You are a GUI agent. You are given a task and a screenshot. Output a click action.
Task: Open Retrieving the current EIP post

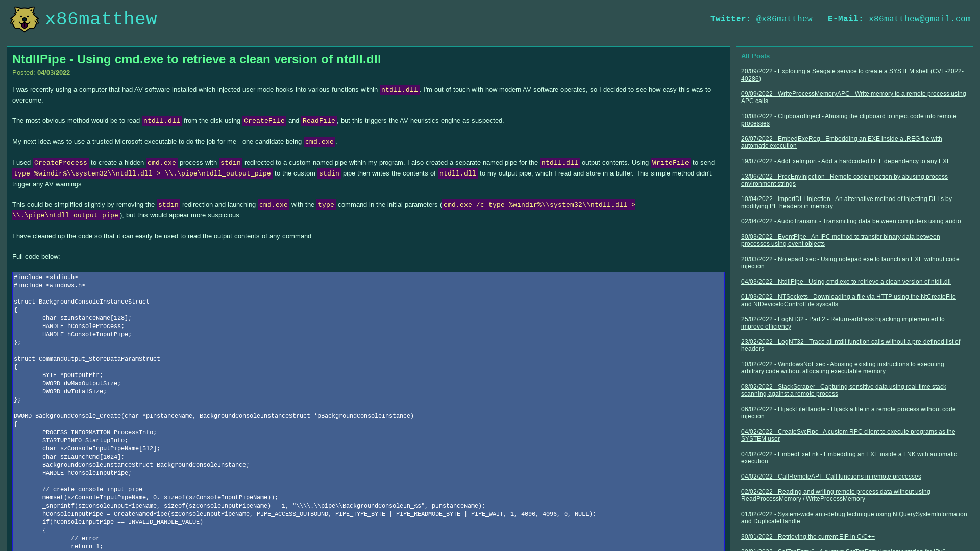(807, 537)
